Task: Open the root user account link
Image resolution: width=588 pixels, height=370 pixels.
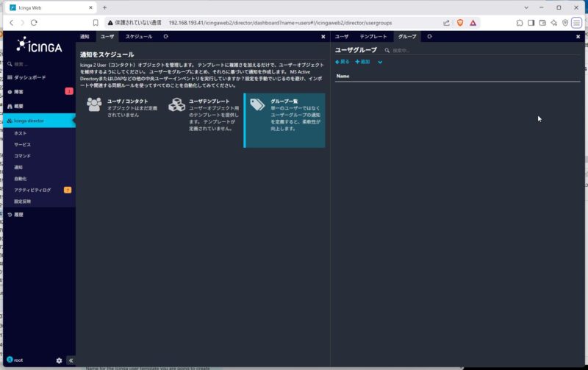Action: coord(15,360)
